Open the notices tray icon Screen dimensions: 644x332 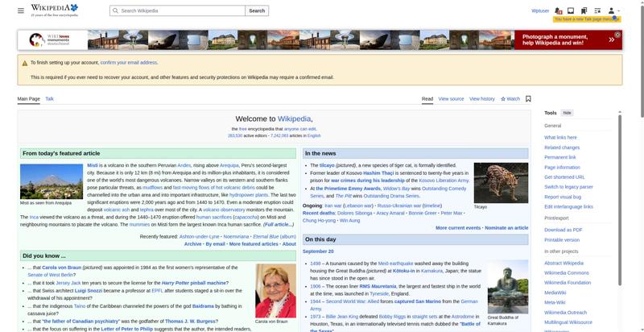coord(571,10)
